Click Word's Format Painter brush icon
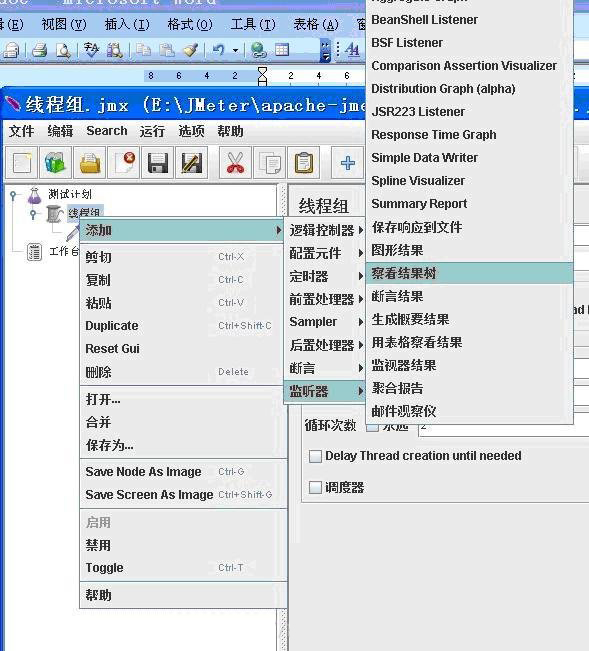The image size is (589, 651). 191,50
